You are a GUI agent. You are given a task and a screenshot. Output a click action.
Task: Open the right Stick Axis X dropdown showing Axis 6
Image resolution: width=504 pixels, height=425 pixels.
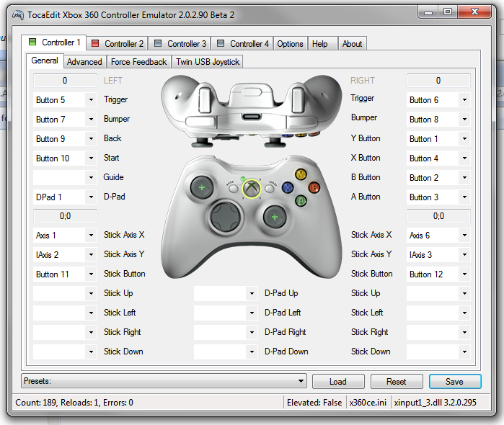[x=438, y=235]
